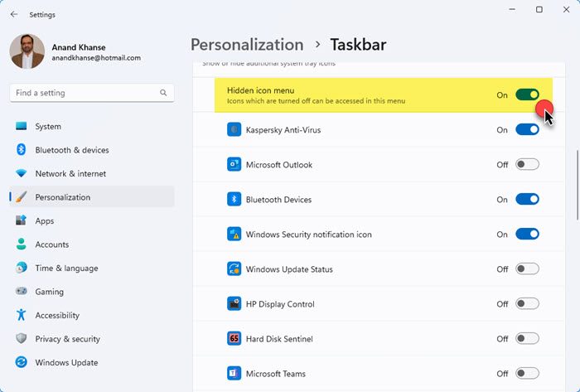This screenshot has height=392, width=580.
Task: Click the Privacy & security shield icon
Action: [22, 338]
